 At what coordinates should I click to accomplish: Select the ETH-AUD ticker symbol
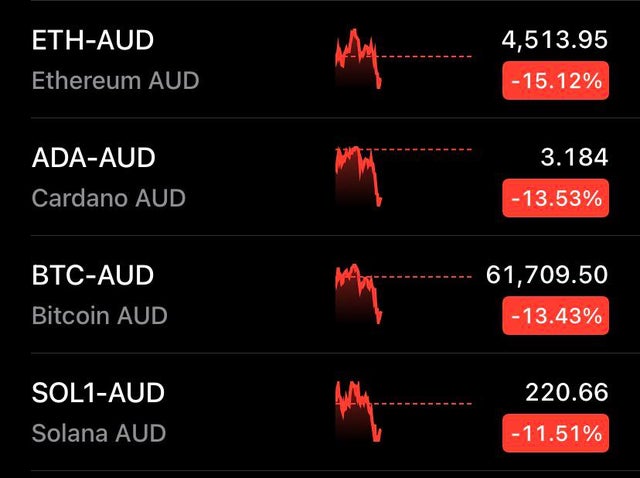click(x=93, y=40)
